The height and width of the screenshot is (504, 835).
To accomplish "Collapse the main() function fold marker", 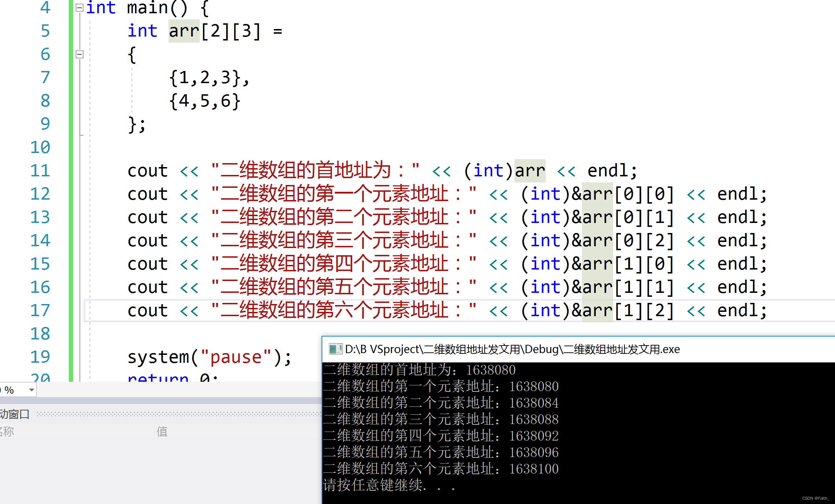I will [80, 8].
